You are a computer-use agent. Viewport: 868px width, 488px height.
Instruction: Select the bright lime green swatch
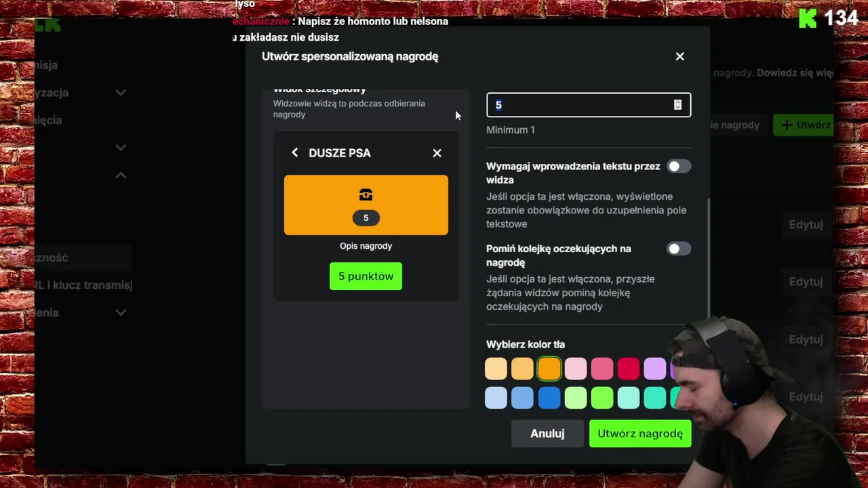pyautogui.click(x=602, y=398)
